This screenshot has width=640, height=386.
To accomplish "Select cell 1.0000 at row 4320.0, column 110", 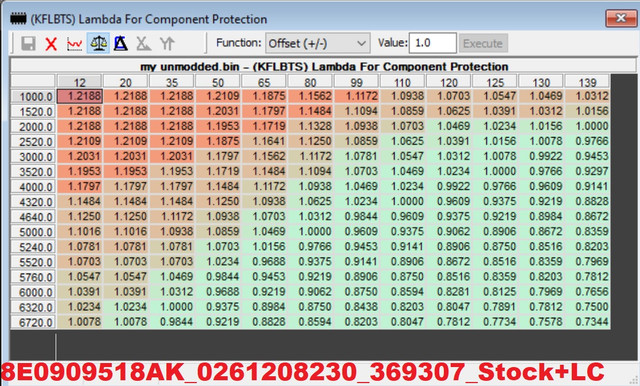I will pos(402,202).
